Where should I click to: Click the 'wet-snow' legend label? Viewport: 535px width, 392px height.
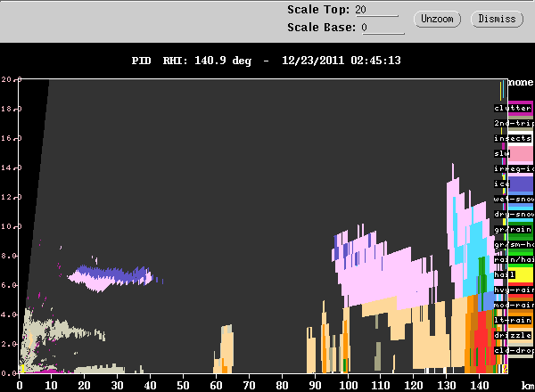pyautogui.click(x=514, y=199)
